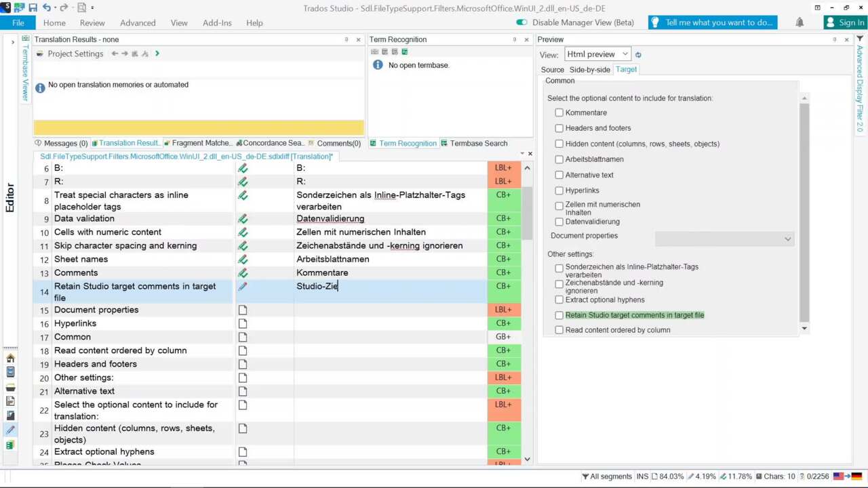Pin the Translation Results panel
The image size is (868, 488).
click(x=347, y=39)
